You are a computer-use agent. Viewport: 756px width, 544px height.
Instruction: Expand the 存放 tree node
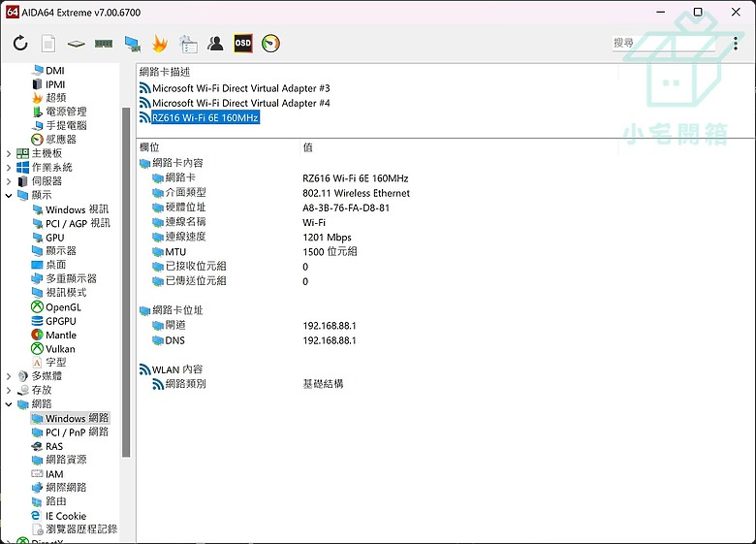[x=8, y=390]
